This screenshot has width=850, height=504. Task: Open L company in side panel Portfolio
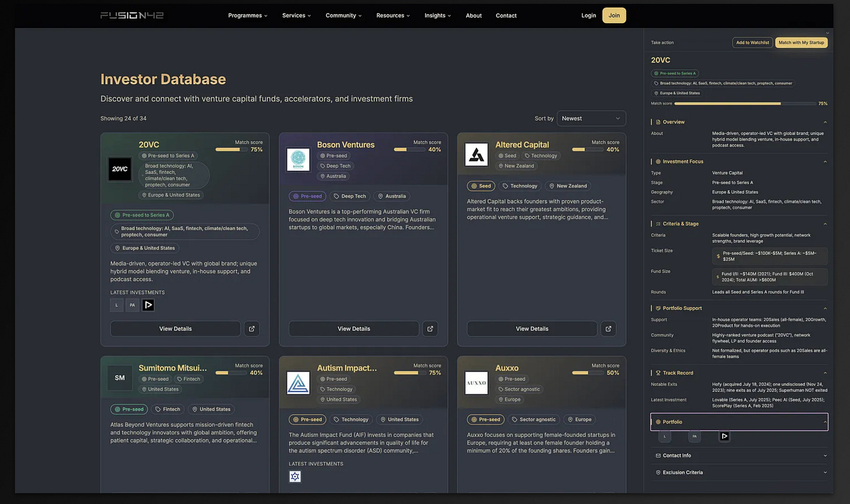[664, 436]
